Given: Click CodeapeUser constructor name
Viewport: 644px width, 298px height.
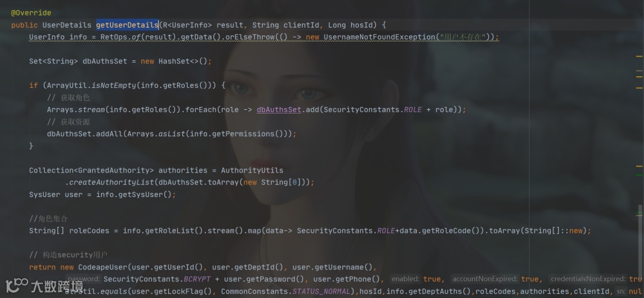Looking at the screenshot, I should [103, 268].
